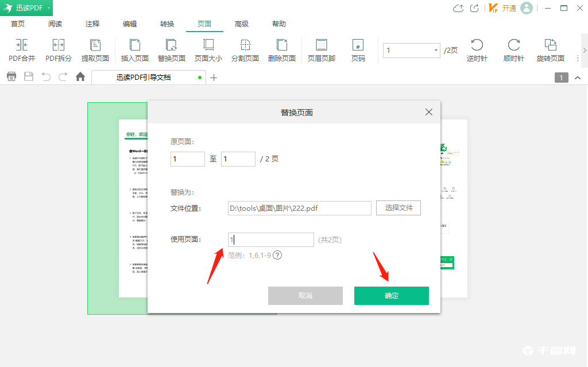588x367 pixels.
Task: Switch to the 转换 ribbon tab
Action: (x=167, y=24)
